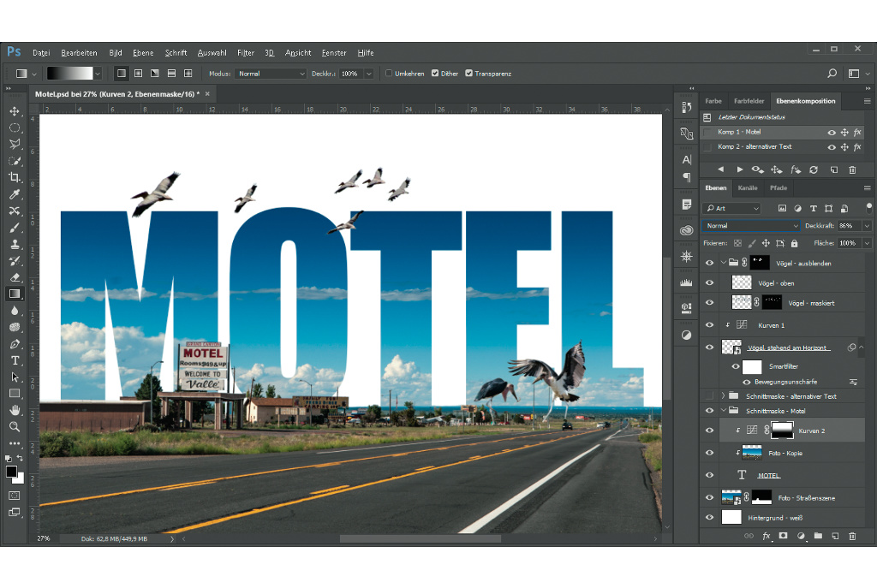
Task: Select the Hand tool
Action: (15, 409)
